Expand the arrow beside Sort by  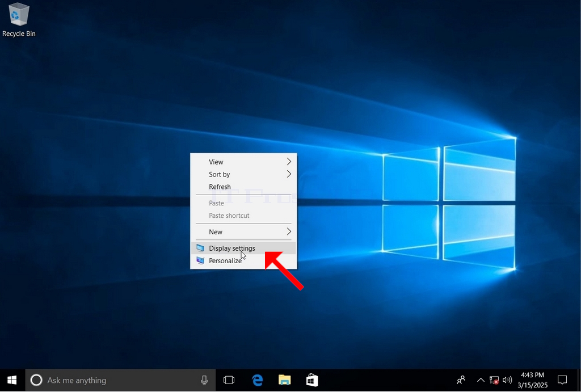point(289,174)
